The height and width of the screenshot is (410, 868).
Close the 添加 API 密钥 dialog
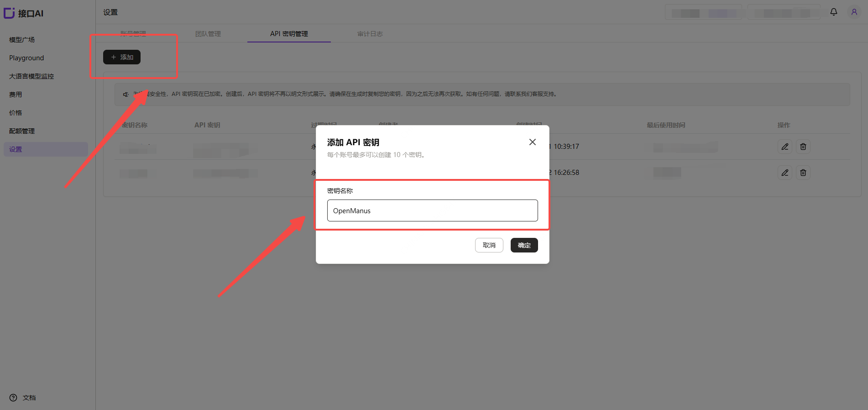[533, 142]
